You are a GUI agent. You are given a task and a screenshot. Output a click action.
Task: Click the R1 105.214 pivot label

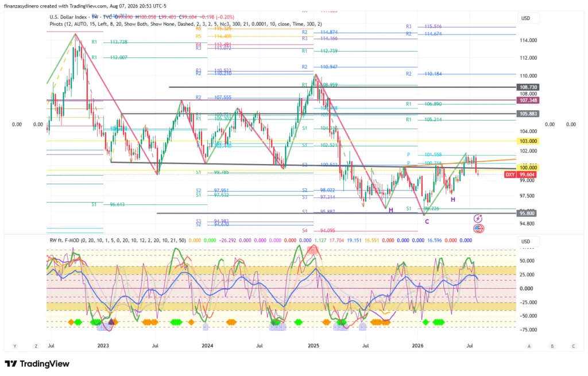(x=424, y=119)
